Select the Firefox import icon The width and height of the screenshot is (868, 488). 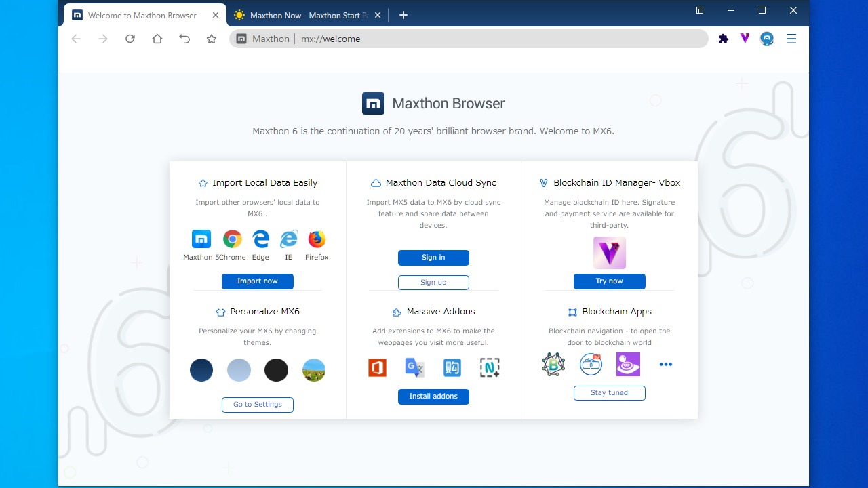point(317,239)
